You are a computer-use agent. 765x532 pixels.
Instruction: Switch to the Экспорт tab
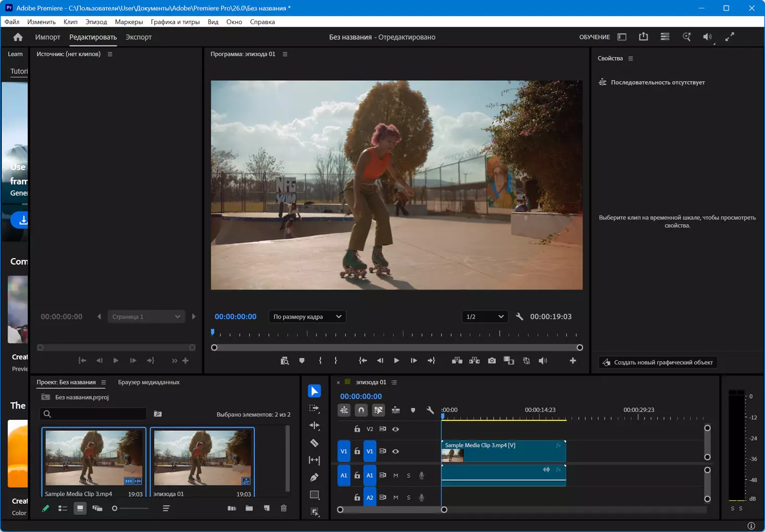[x=139, y=37]
